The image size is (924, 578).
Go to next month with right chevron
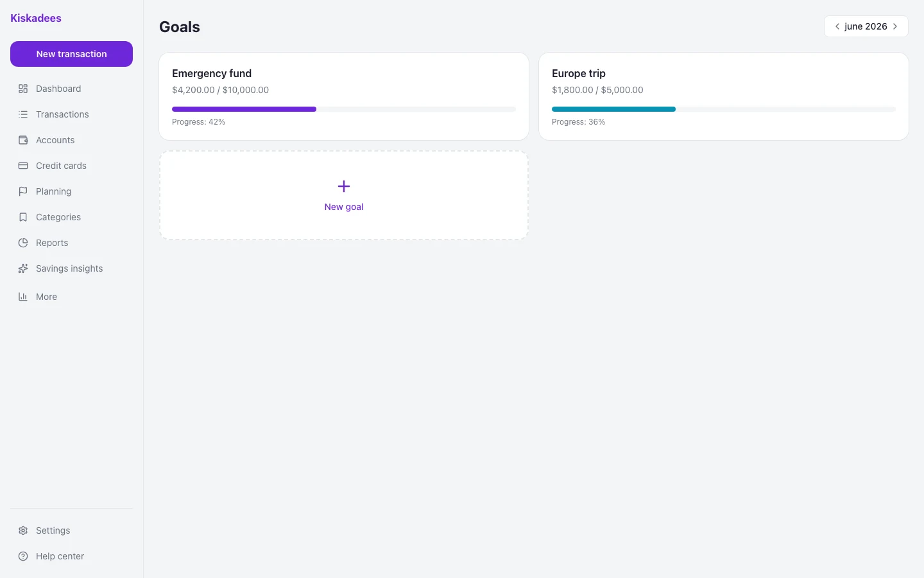(x=895, y=26)
